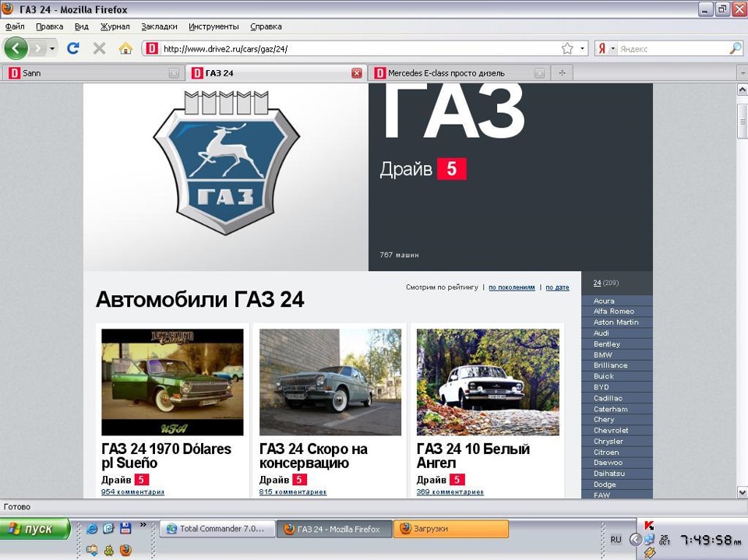Select Audi in the brand list
Image resolution: width=748 pixels, height=560 pixels.
click(x=601, y=333)
